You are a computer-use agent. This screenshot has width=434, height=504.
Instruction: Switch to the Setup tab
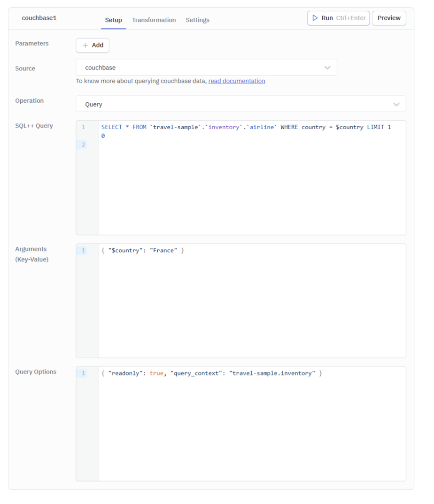(x=113, y=20)
